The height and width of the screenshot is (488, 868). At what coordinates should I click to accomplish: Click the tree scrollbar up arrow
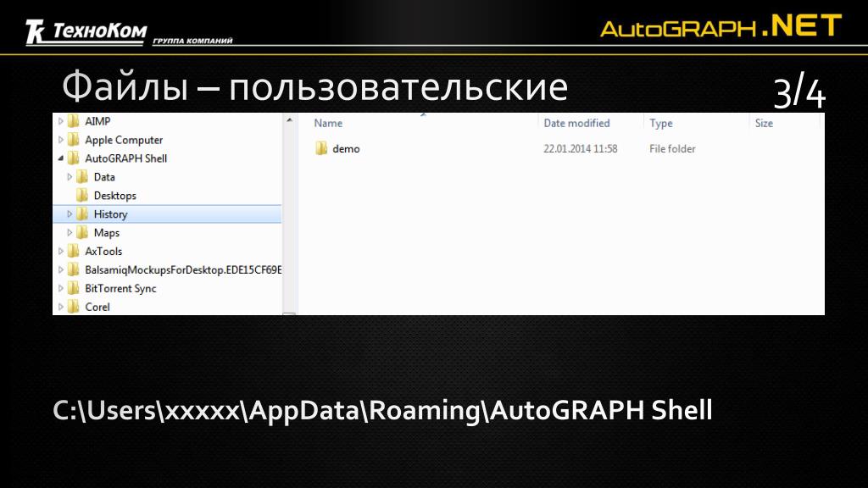click(289, 120)
